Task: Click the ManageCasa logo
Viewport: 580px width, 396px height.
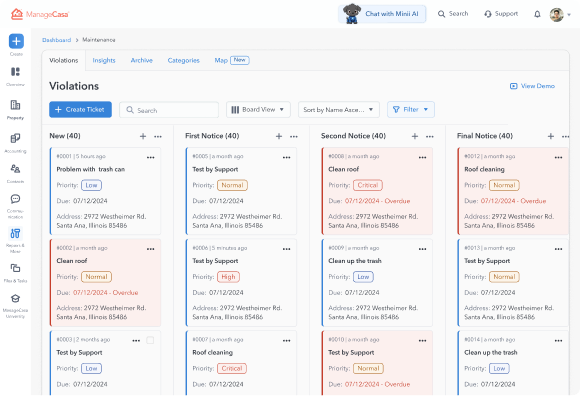Action: pyautogui.click(x=40, y=14)
